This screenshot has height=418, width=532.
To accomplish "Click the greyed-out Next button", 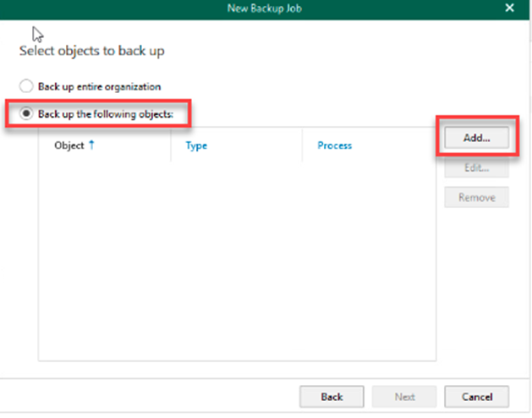I will (x=404, y=396).
